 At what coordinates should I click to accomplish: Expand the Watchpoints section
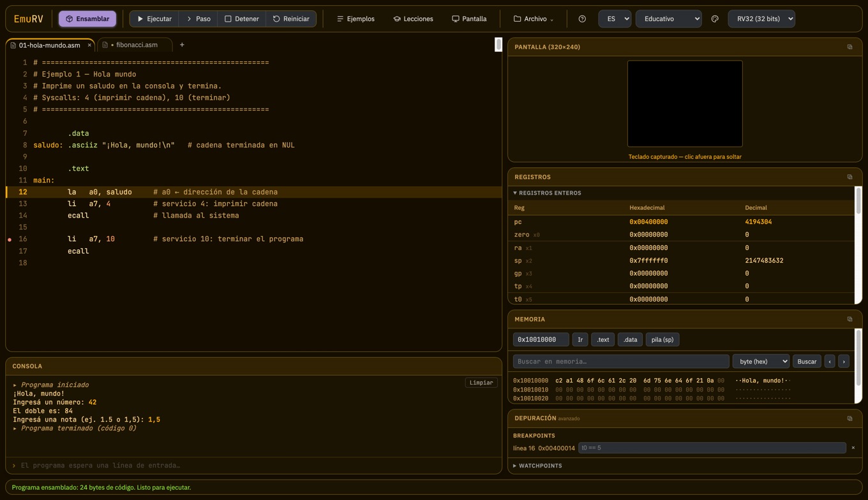(x=537, y=466)
